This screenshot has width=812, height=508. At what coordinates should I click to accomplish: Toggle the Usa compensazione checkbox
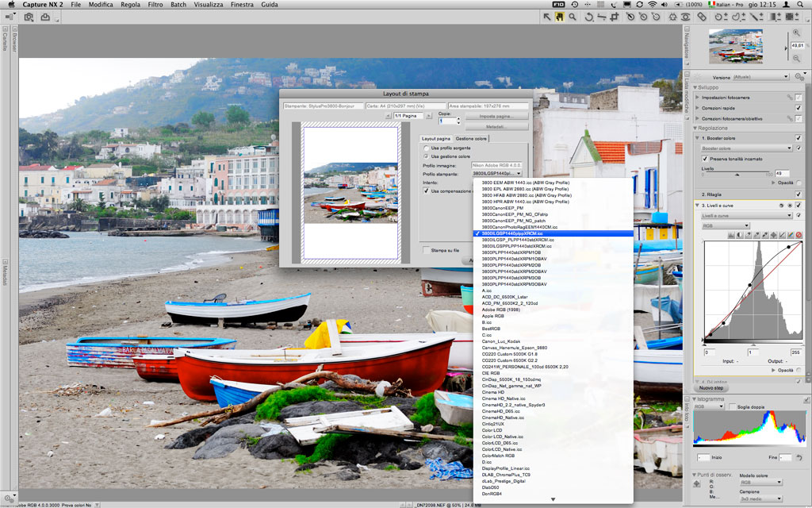(426, 190)
